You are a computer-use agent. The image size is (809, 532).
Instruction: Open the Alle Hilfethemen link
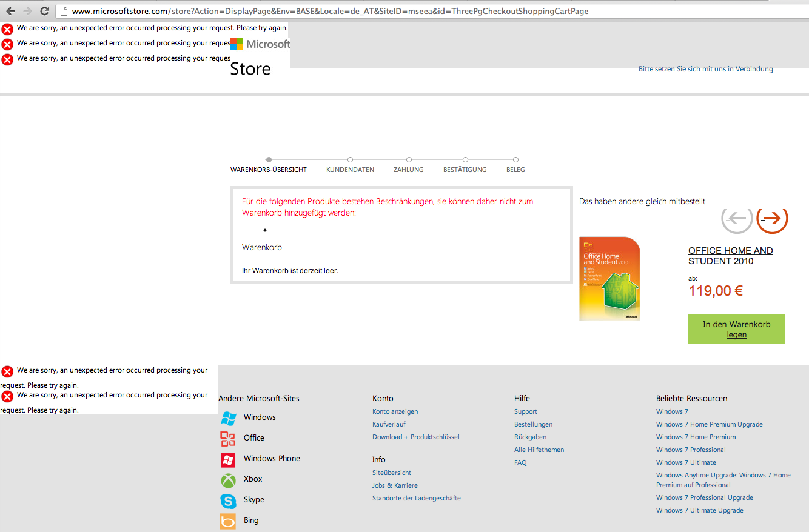539,450
